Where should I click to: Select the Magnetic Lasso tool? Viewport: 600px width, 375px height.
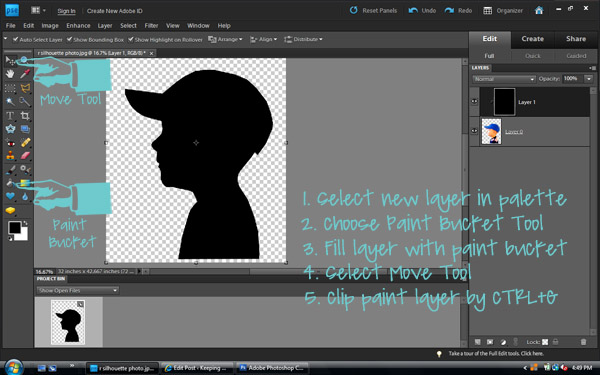pos(25,88)
